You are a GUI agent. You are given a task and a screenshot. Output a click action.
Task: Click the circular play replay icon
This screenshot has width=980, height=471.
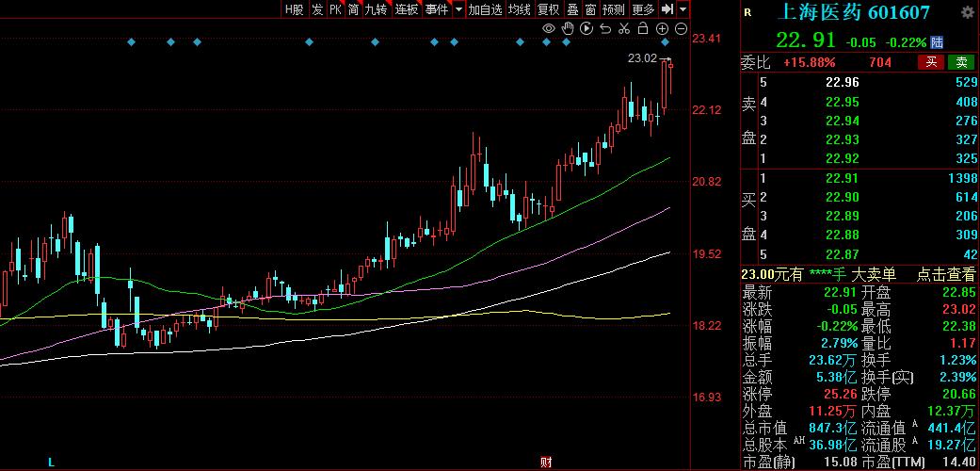coord(586,29)
